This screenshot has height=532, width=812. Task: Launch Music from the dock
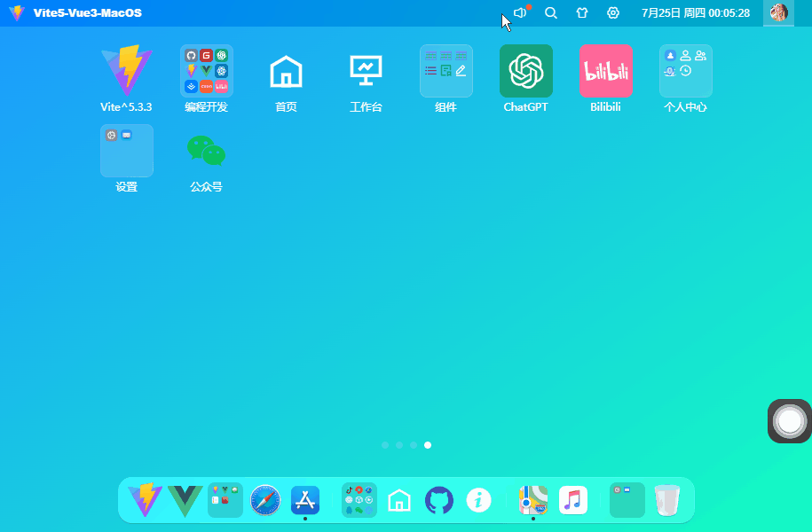click(x=573, y=500)
